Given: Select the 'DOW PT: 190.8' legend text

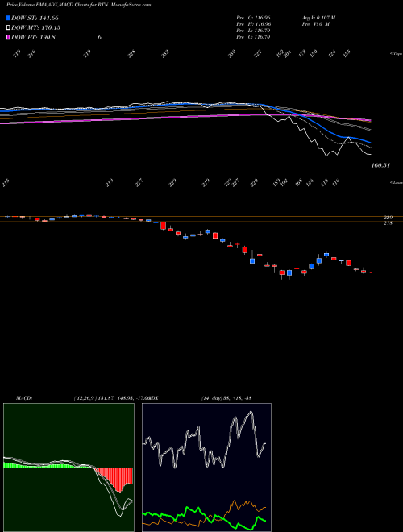Looking at the screenshot, I should click(x=33, y=37).
